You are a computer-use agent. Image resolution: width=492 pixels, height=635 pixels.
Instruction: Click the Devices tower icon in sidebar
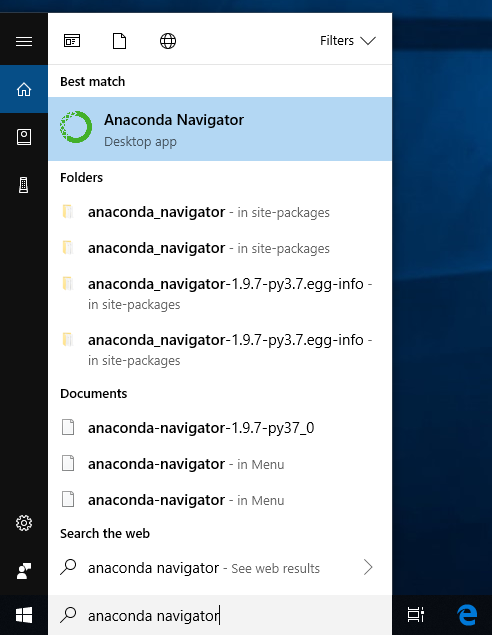[x=23, y=185]
